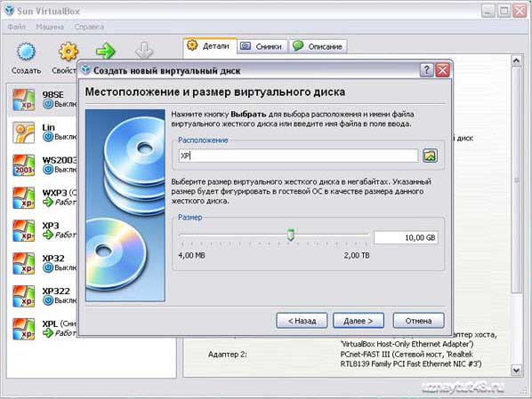The width and height of the screenshot is (532, 399).
Task: Switch to the Описание tab
Action: coord(318,46)
